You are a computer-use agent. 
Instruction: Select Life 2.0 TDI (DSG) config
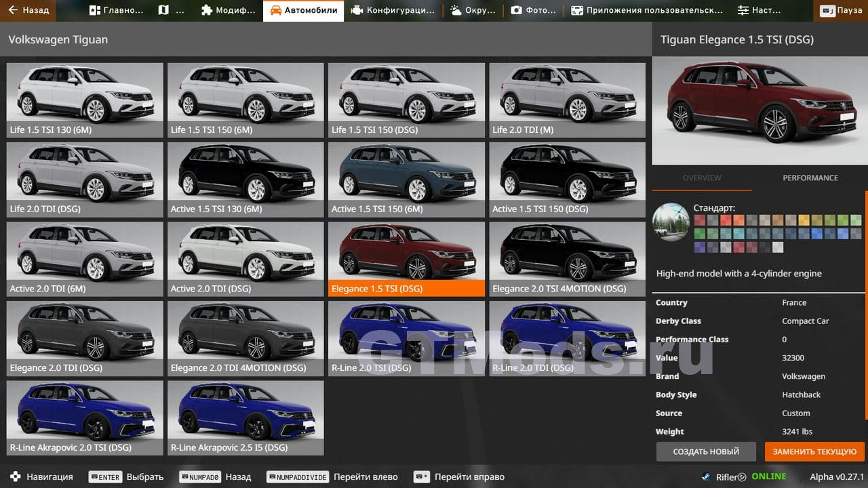[x=85, y=180]
